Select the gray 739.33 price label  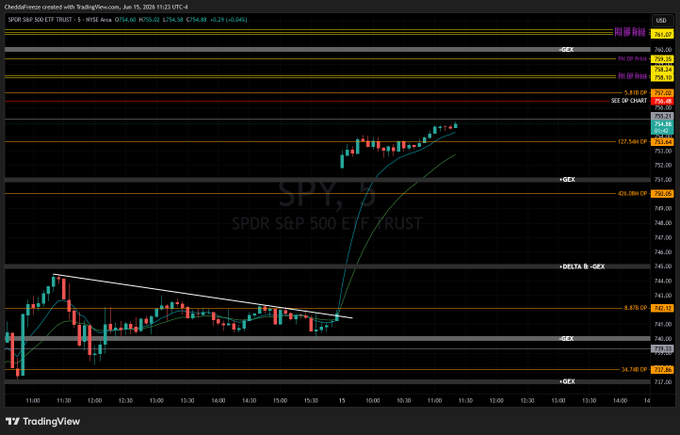point(663,349)
